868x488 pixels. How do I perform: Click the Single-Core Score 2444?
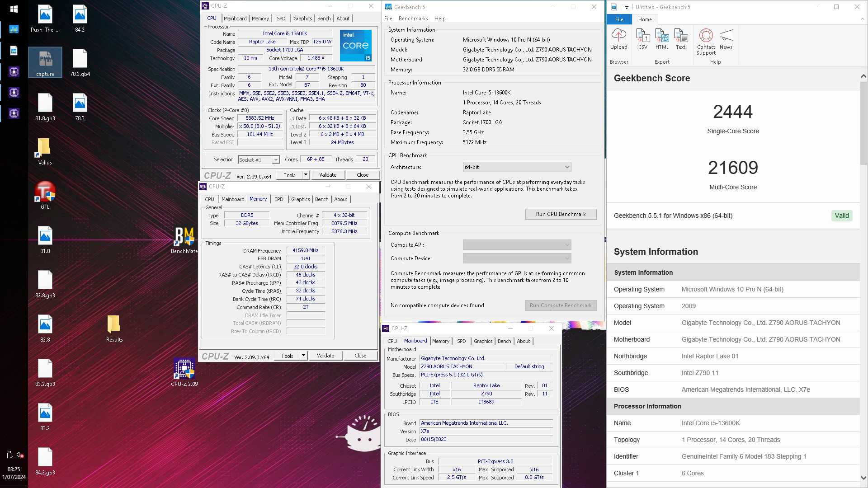click(732, 112)
